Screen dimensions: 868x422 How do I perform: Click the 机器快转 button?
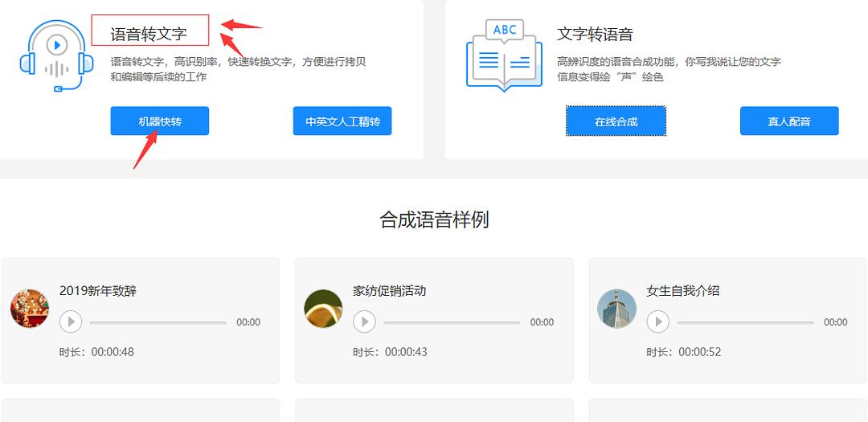coord(159,121)
